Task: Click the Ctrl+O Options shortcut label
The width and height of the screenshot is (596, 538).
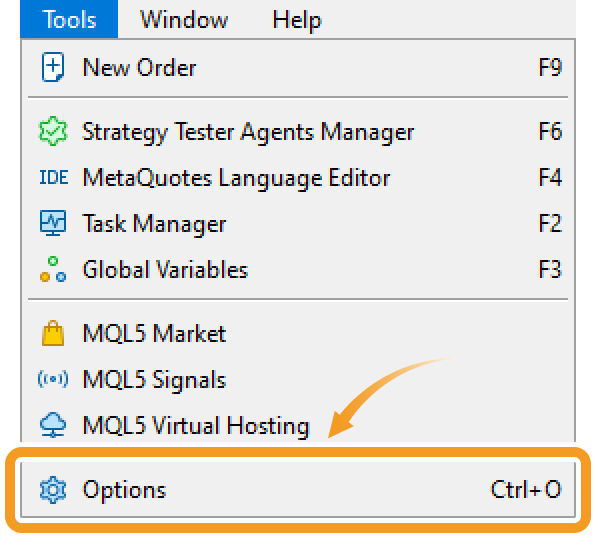Action: tap(526, 489)
